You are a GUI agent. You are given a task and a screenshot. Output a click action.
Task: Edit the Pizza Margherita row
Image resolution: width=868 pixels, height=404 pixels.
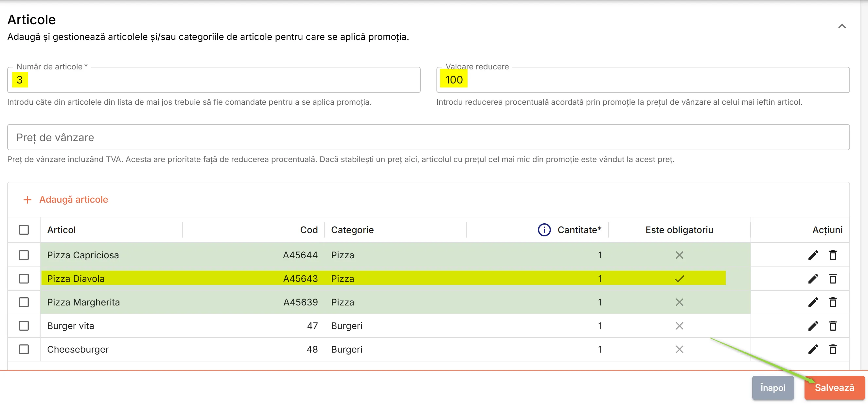click(813, 303)
